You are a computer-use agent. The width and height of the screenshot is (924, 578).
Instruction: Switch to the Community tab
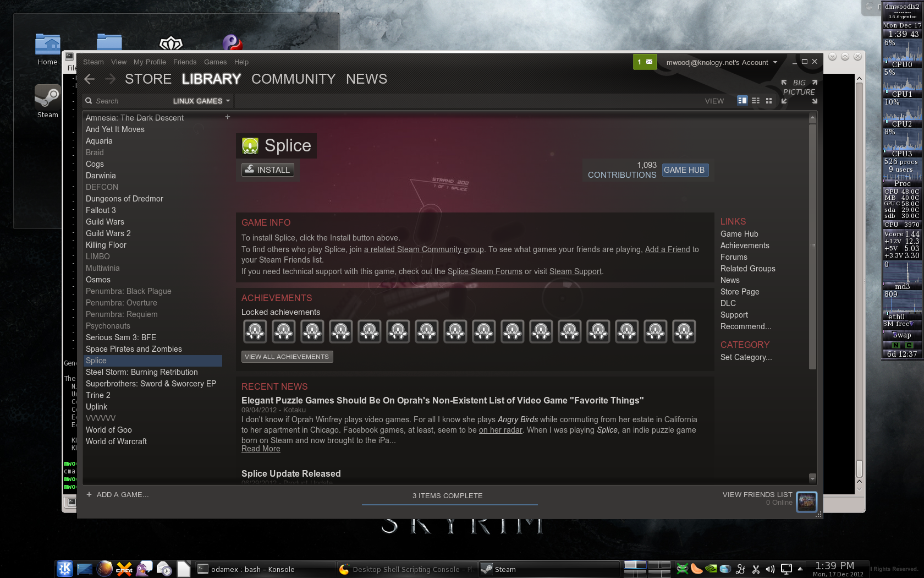coord(293,79)
